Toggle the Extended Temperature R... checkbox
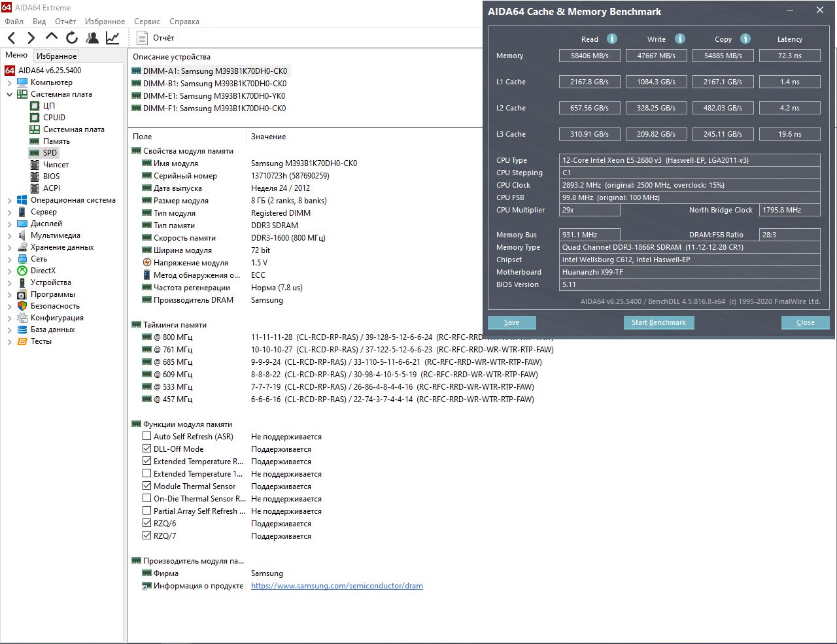Viewport: 837px width, 644px height. 147,461
